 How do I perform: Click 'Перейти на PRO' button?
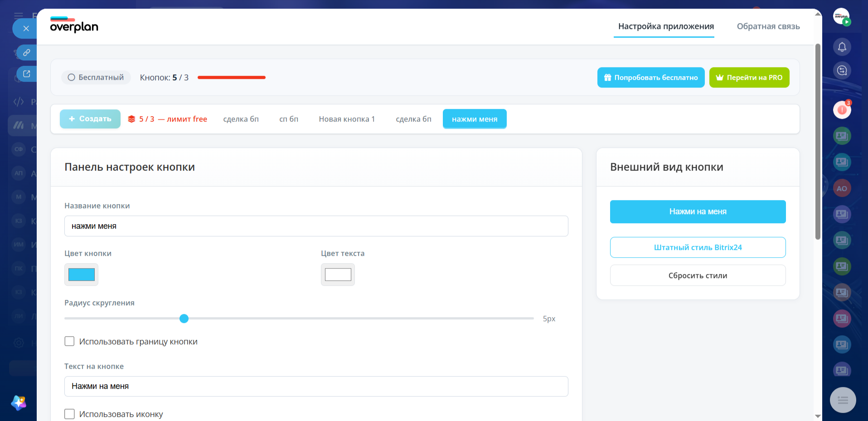tap(749, 78)
